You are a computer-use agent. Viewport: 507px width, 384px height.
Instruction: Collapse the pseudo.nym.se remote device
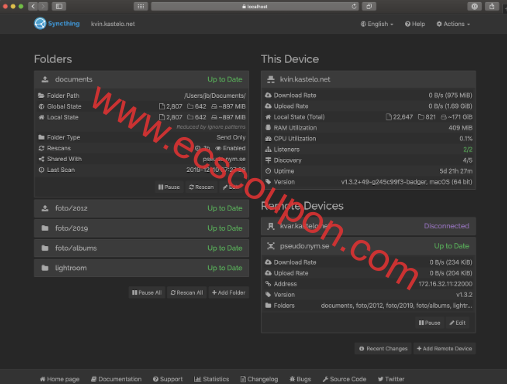pos(368,246)
